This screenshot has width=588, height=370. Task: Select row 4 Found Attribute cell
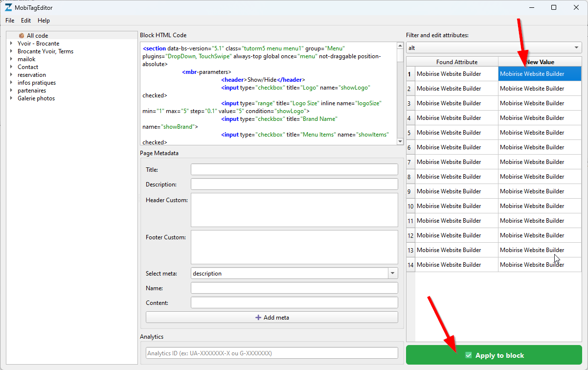pyautogui.click(x=457, y=118)
